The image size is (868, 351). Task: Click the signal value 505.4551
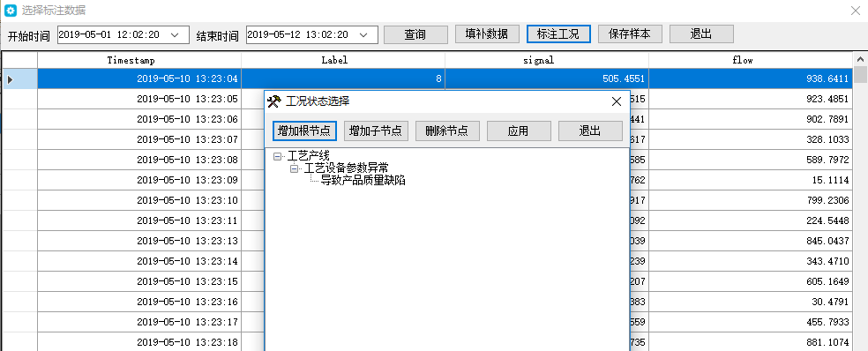click(x=624, y=79)
